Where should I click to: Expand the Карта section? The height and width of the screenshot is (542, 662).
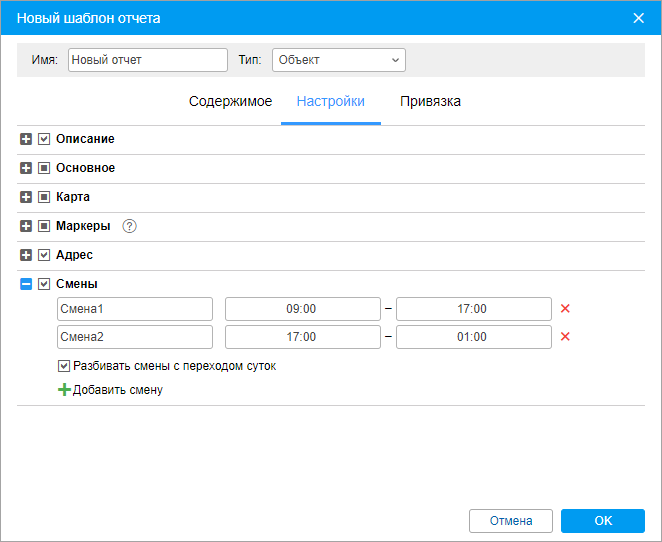[26, 197]
